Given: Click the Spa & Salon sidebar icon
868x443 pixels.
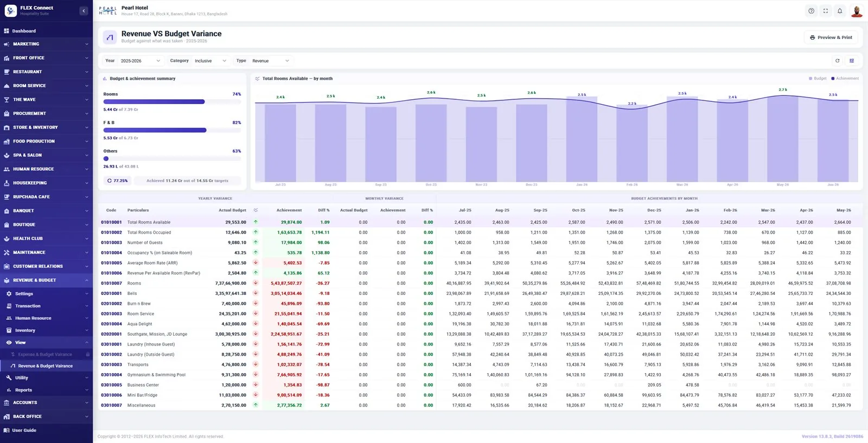Looking at the screenshot, I should 7,155.
